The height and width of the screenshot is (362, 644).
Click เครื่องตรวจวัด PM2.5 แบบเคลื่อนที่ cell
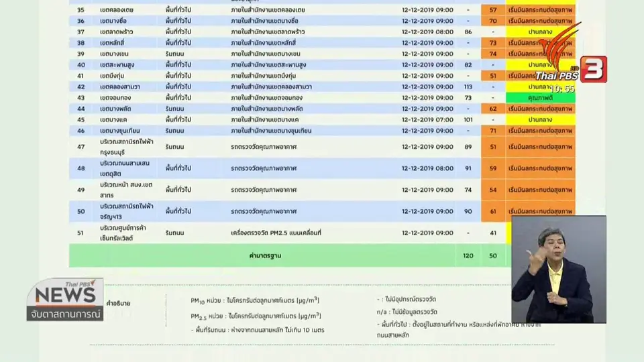(276, 233)
